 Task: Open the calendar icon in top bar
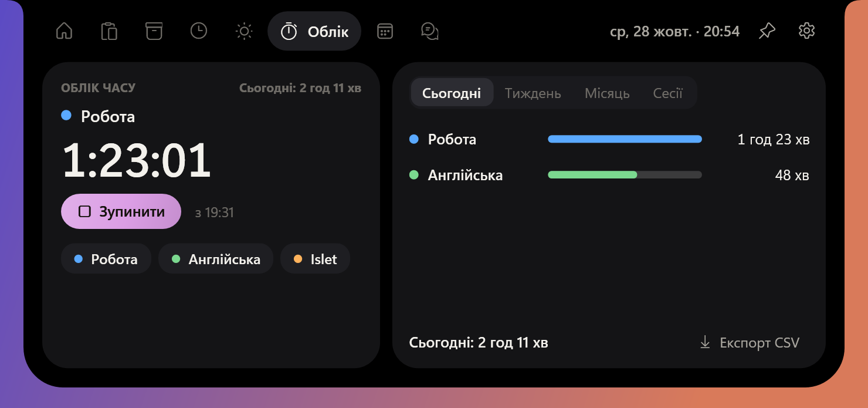point(385,31)
